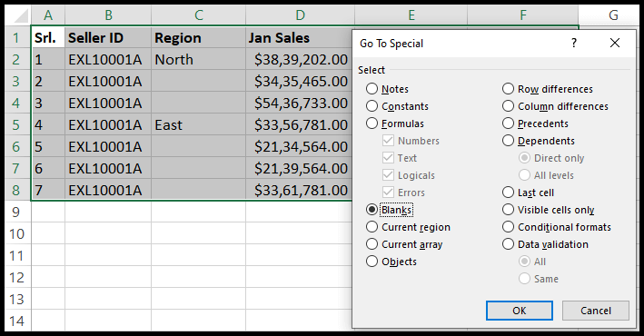The height and width of the screenshot is (336, 644).
Task: Click the Seller ID header cell
Action: 108,38
